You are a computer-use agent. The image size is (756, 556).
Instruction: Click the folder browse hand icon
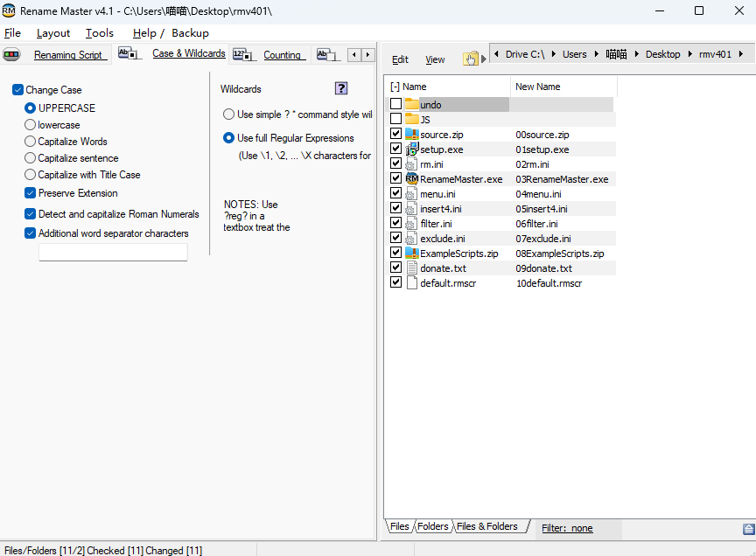coord(471,59)
